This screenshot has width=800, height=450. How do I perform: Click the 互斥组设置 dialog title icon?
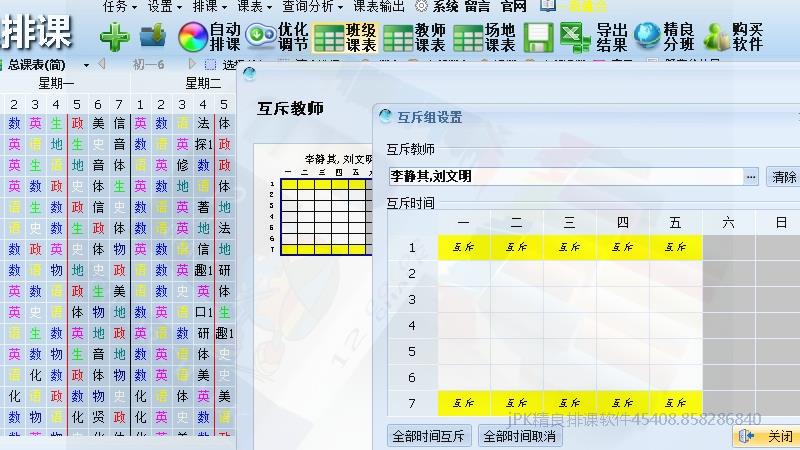coord(385,116)
